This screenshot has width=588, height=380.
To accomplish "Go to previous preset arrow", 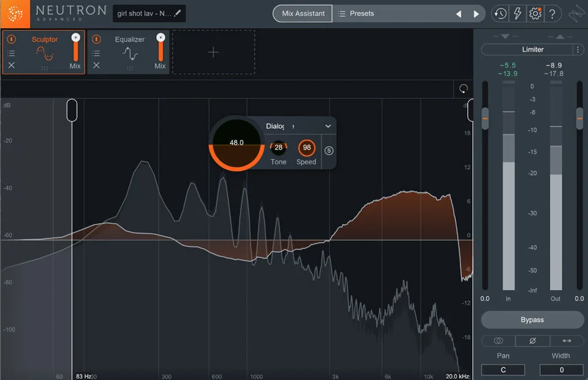I will pyautogui.click(x=459, y=14).
